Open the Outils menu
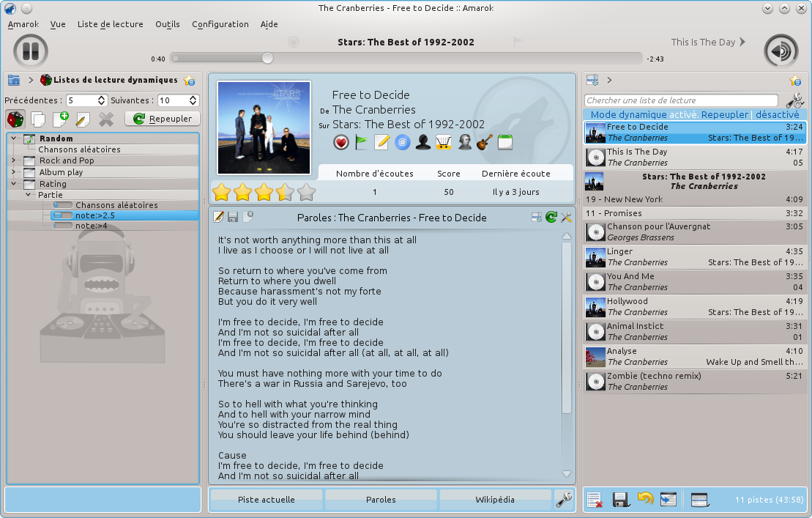The image size is (812, 518). click(x=168, y=24)
